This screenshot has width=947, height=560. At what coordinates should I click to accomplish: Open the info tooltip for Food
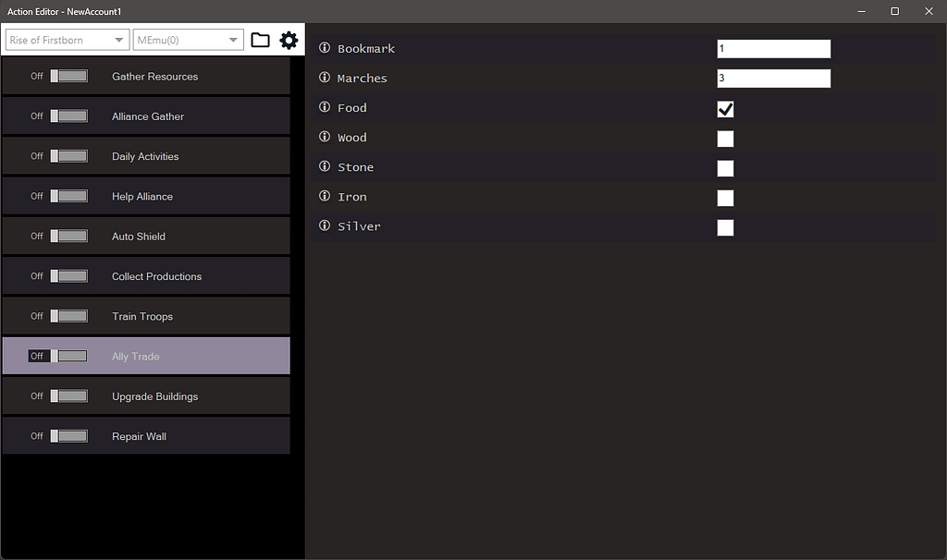pos(324,107)
